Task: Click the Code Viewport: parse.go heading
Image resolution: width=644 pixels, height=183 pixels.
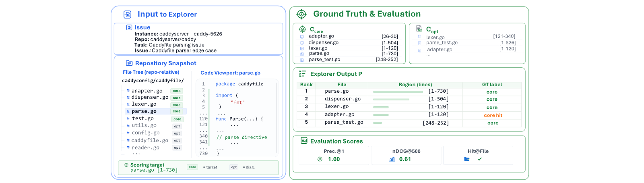Action: coord(231,73)
